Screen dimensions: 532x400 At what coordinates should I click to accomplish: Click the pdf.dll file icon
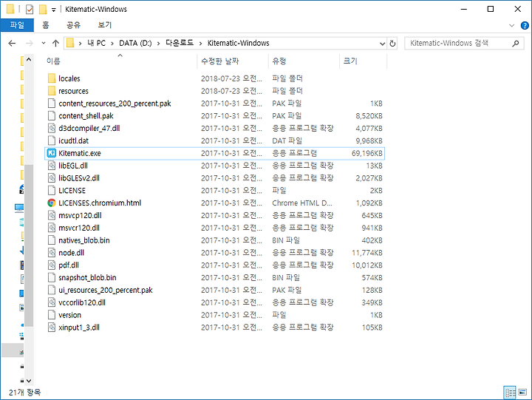pos(52,265)
